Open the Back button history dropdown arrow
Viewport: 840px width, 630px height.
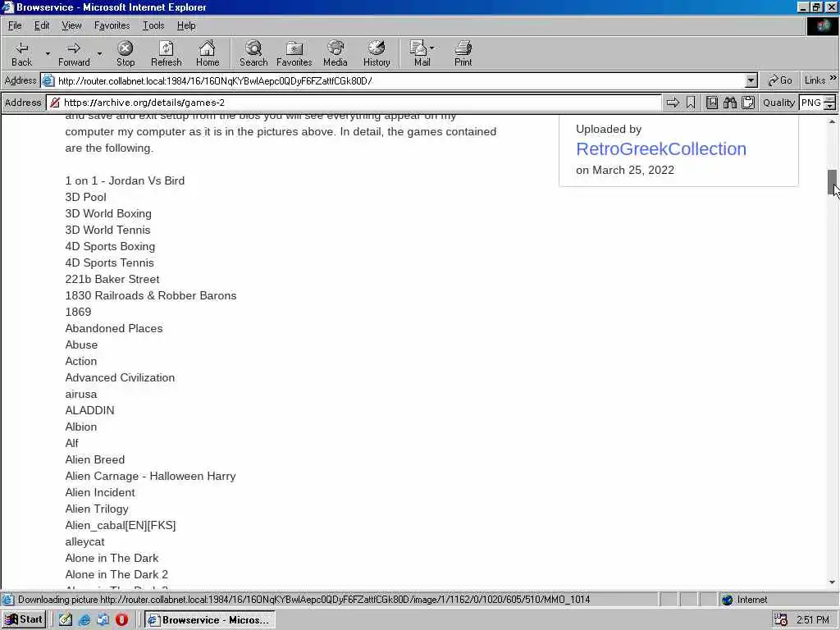click(48, 53)
